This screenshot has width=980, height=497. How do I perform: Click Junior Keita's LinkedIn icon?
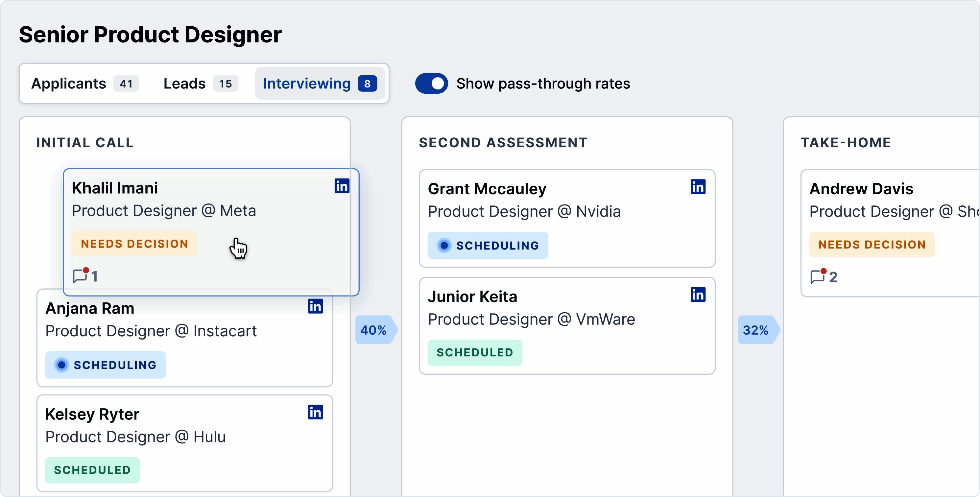point(698,294)
